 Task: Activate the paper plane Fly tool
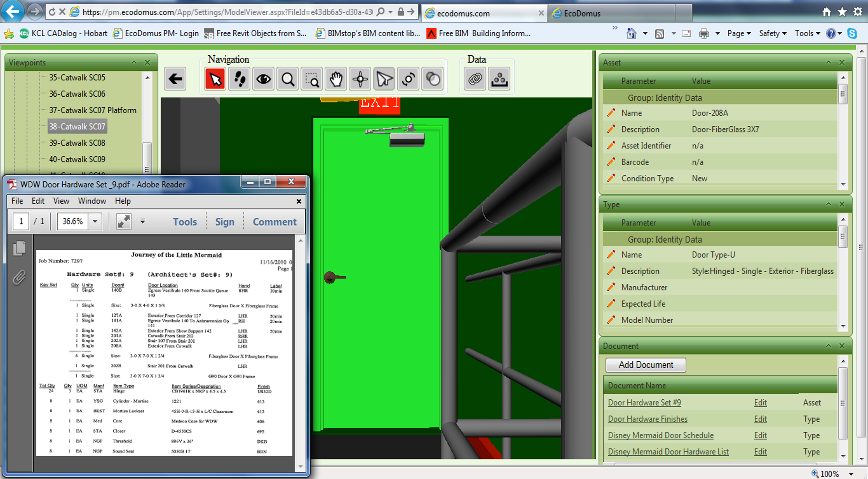tap(384, 79)
